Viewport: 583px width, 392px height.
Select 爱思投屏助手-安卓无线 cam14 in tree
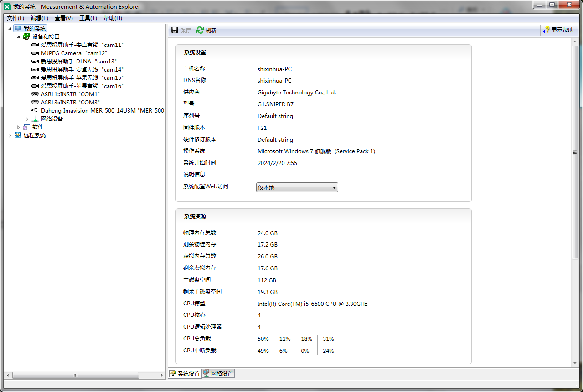coord(82,70)
